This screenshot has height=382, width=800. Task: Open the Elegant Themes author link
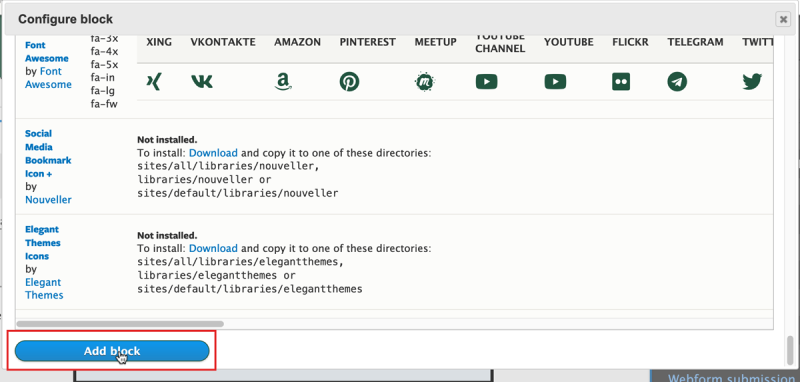(x=44, y=289)
